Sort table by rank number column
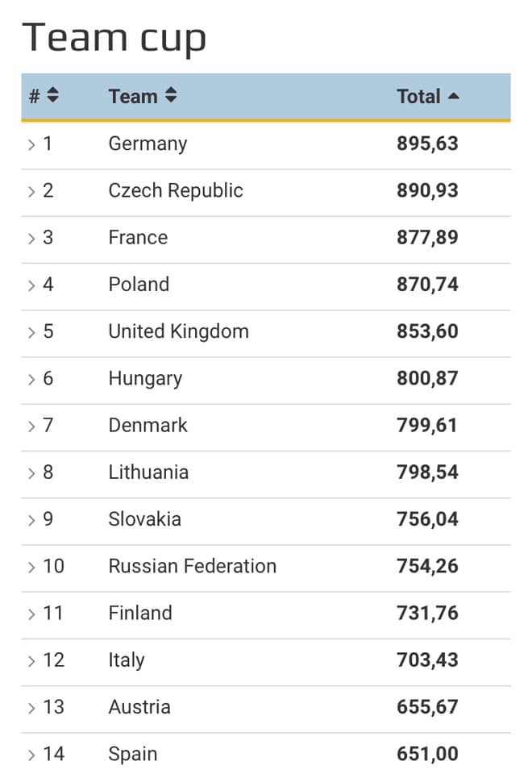Image resolution: width=532 pixels, height=774 pixels. coord(52,96)
